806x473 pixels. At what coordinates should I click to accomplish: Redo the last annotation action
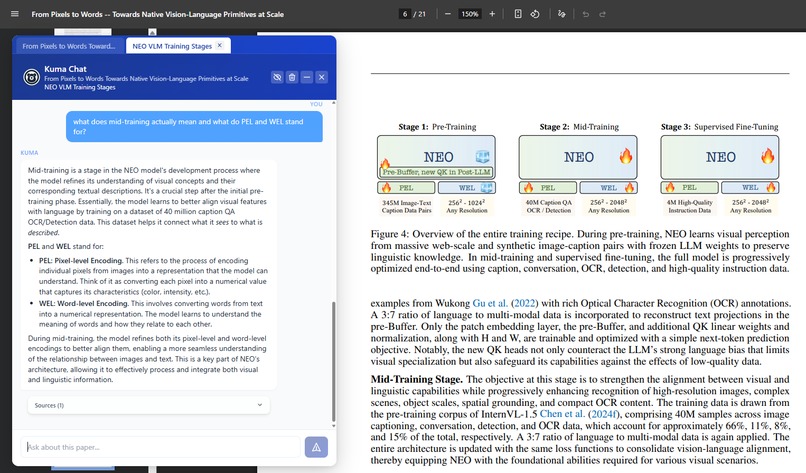(x=602, y=14)
